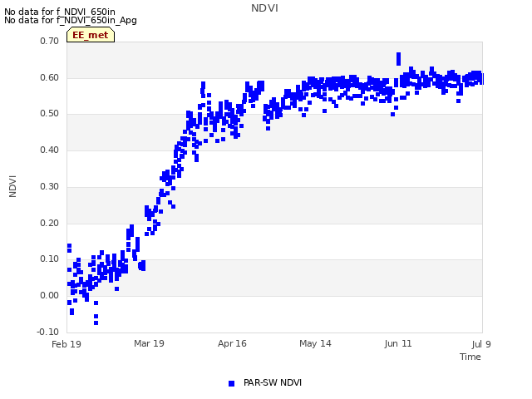Select the PAR-SW NDVI legend text
The height and width of the screenshot is (399, 532).
[x=273, y=382]
